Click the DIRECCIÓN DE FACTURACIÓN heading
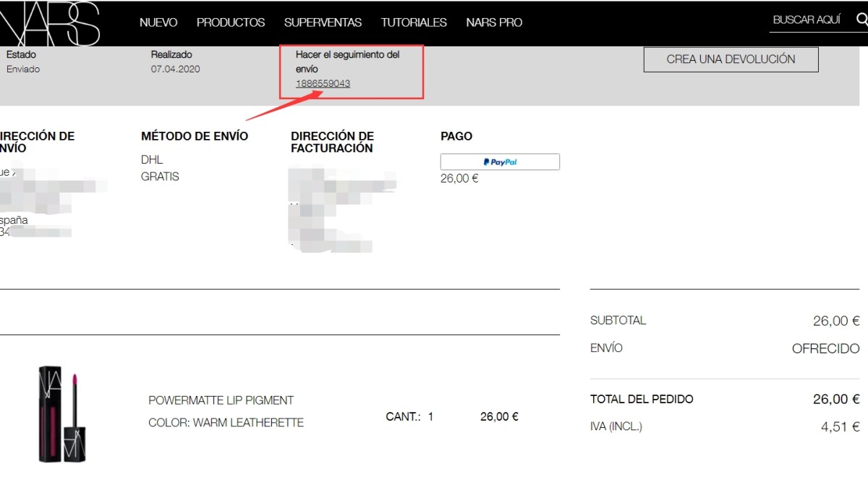 click(x=332, y=142)
